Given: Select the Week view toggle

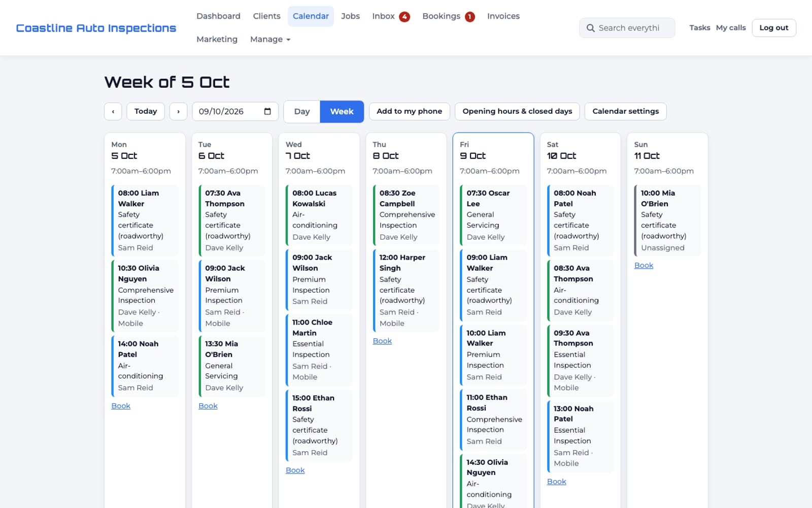Looking at the screenshot, I should [x=342, y=111].
